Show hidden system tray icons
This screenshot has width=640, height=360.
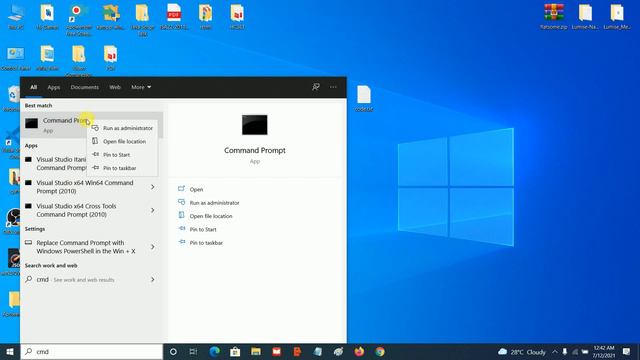click(555, 352)
